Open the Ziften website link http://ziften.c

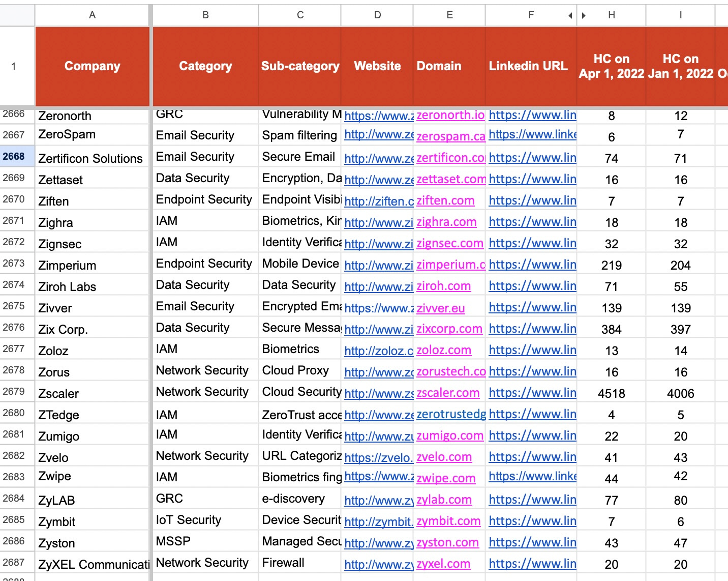(x=379, y=201)
